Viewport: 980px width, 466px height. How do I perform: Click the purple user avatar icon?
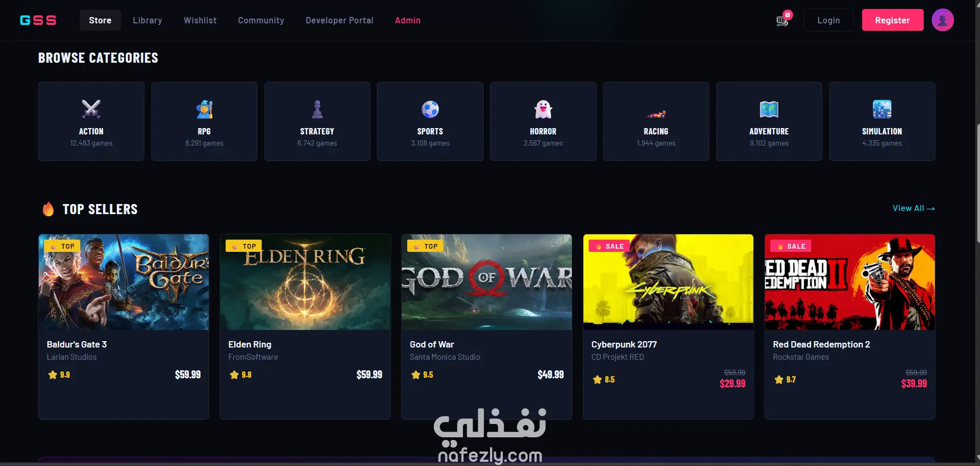(x=942, y=20)
